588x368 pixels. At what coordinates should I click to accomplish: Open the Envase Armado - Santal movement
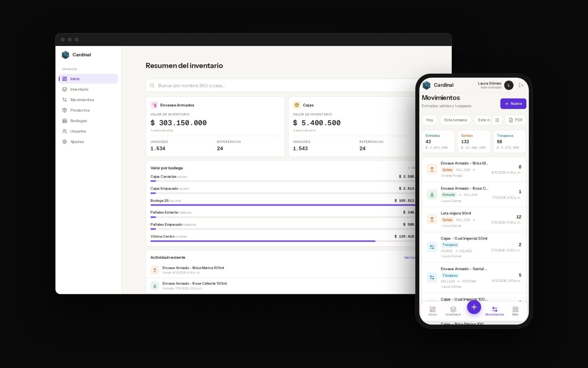[474, 278]
